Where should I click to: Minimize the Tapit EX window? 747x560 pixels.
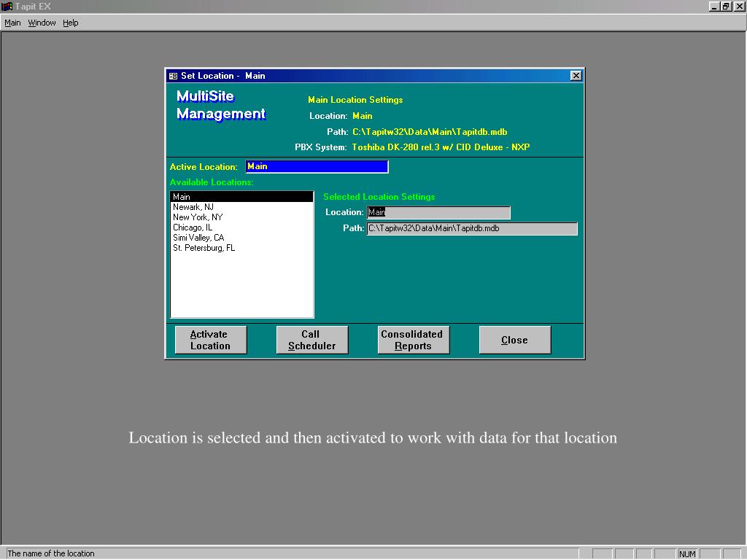pos(713,6)
